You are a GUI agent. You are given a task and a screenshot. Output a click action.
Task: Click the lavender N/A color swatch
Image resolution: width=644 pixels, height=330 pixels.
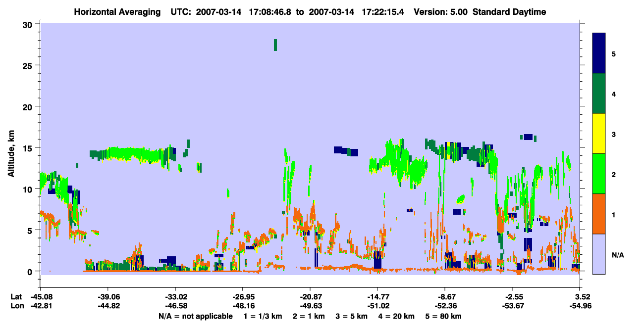point(599,254)
